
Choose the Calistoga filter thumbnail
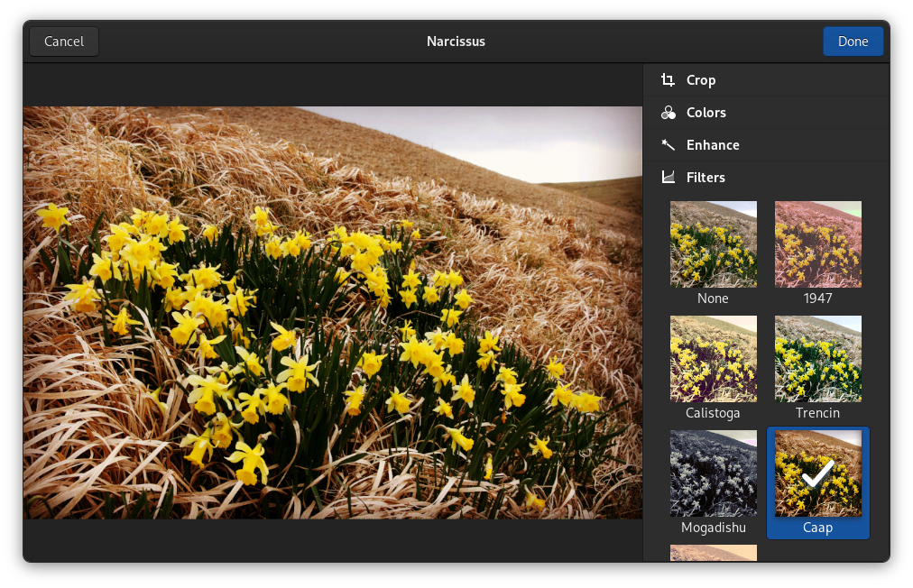(x=713, y=359)
